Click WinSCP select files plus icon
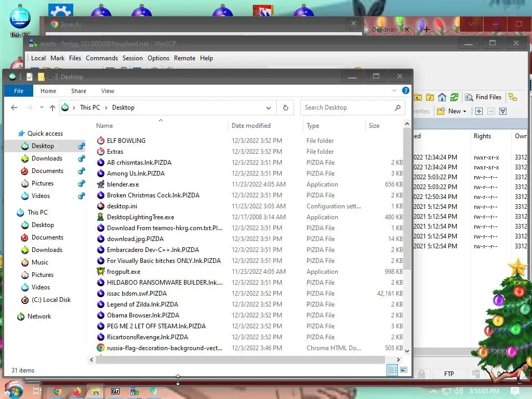The image size is (532, 399). click(478, 111)
